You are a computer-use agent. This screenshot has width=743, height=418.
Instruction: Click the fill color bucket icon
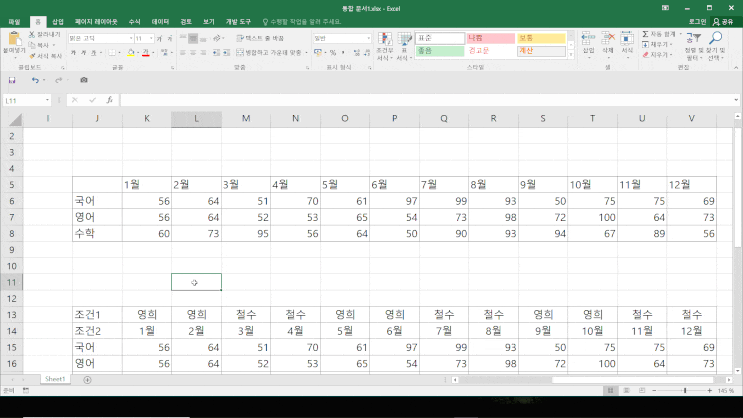(x=131, y=53)
